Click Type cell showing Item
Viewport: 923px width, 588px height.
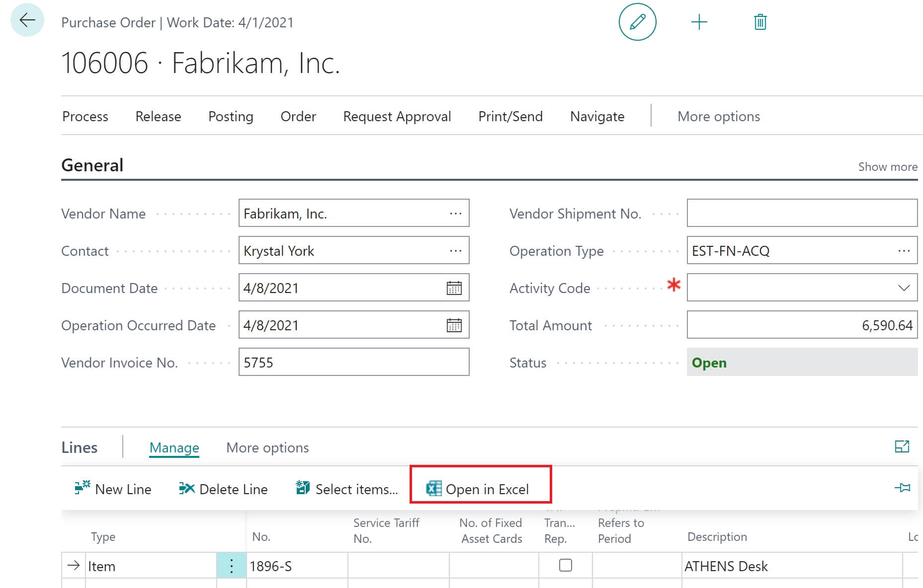(151, 566)
